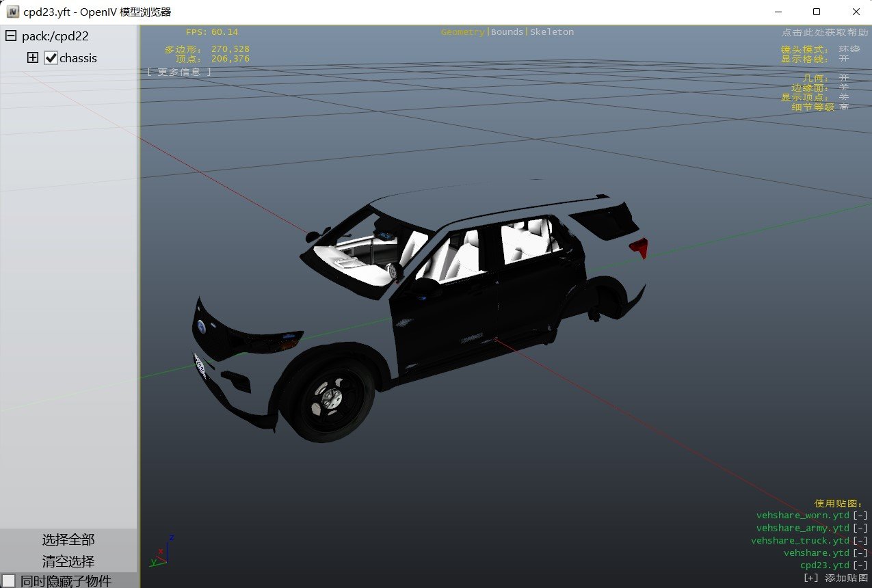Image resolution: width=872 pixels, height=588 pixels.
Task: Click the vehshare_army.ytd texture name
Action: (802, 528)
